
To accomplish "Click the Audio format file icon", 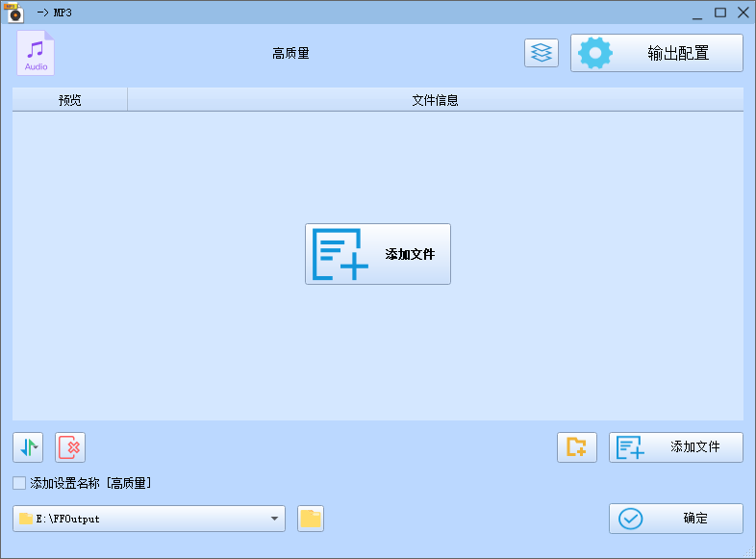I will click(x=36, y=53).
